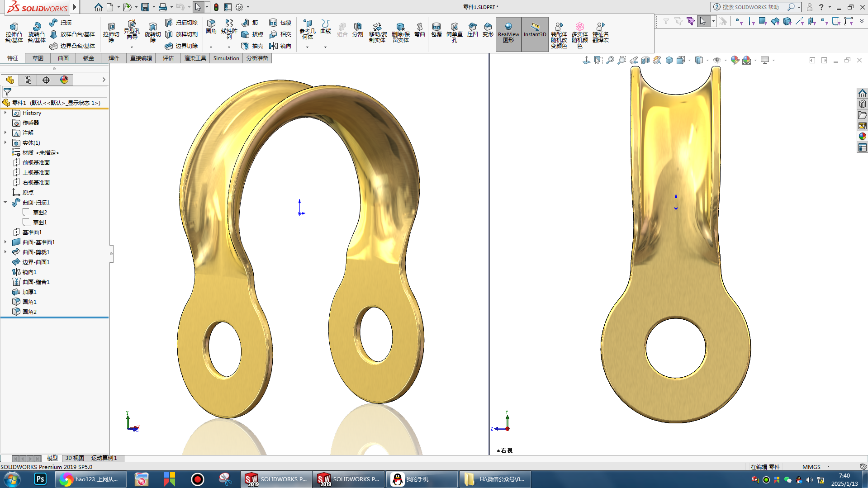Expand the 实体(1) solid bodies folder
Image resolution: width=868 pixels, height=488 pixels.
[x=5, y=143]
